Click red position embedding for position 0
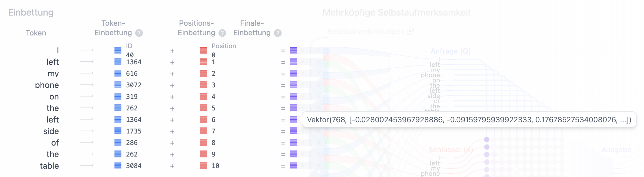The height and width of the screenshot is (177, 644). [x=203, y=50]
